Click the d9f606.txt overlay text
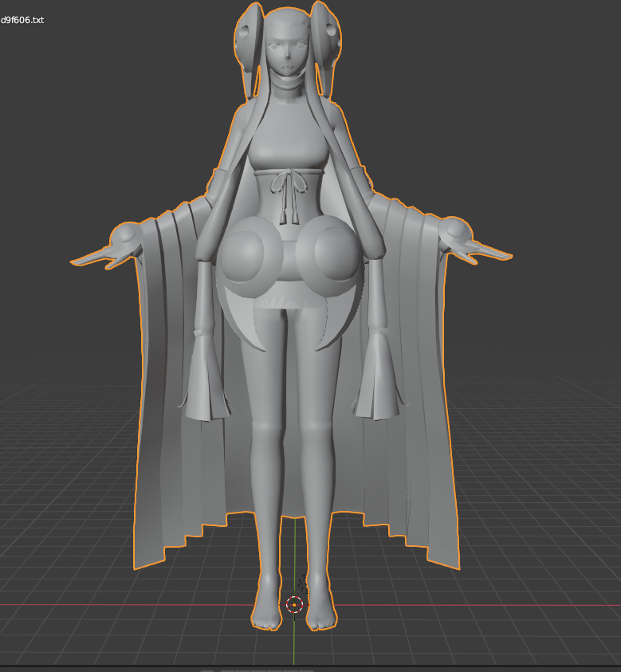This screenshot has height=672, width=621. point(22,20)
